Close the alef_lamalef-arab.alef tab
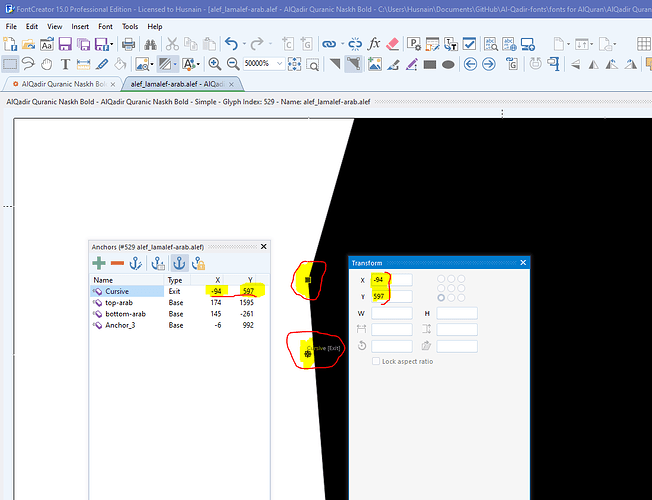Viewport: 652px width, 500px height. coord(232,84)
